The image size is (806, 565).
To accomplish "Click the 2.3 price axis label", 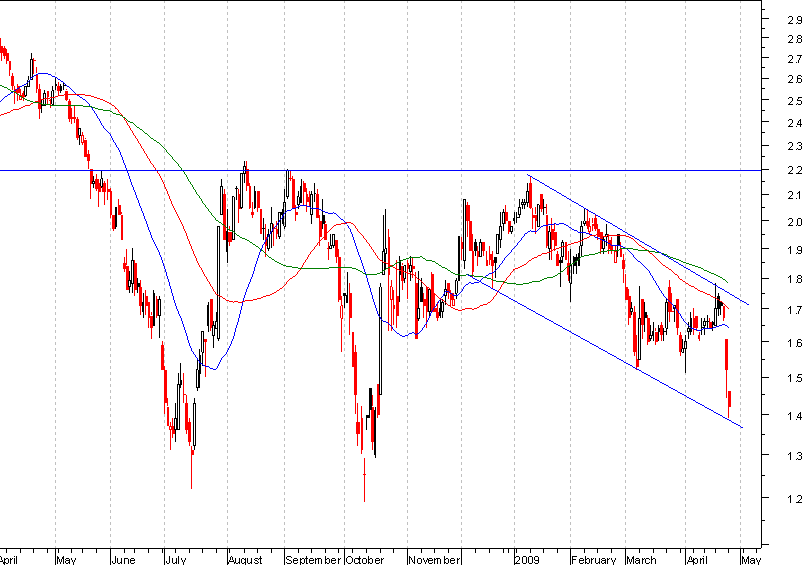I will tap(795, 147).
